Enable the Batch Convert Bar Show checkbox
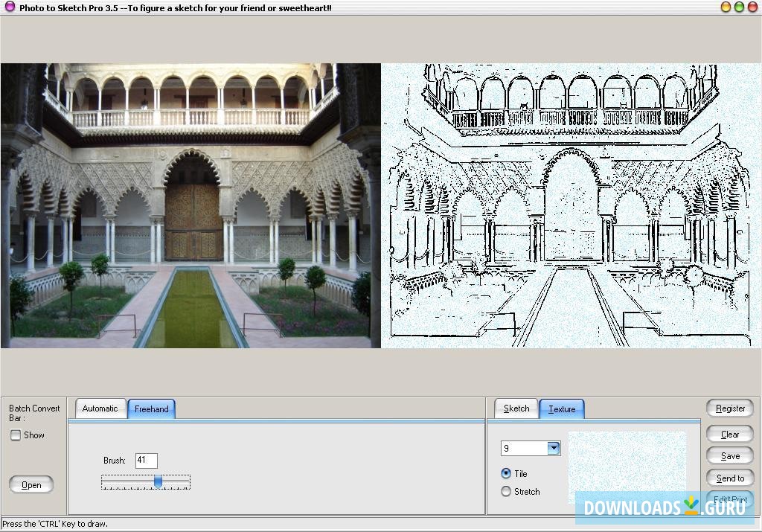Screen dimensions: 762x532 16,435
